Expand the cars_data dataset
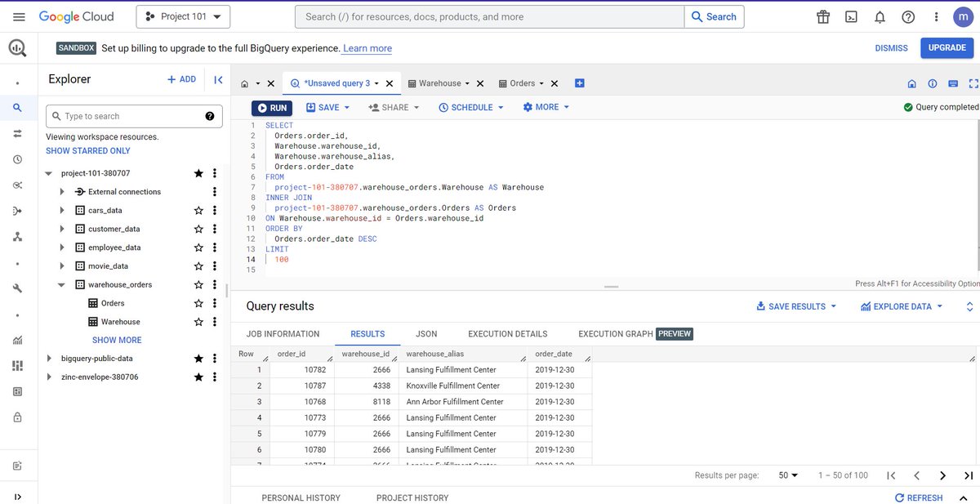Viewport: 980px width, 504px height. (62, 210)
